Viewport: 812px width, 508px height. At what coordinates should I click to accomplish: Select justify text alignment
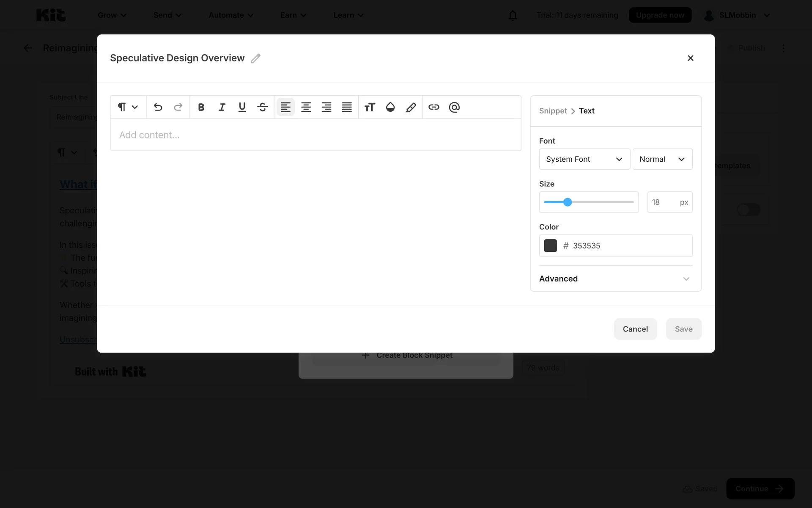[x=347, y=107]
